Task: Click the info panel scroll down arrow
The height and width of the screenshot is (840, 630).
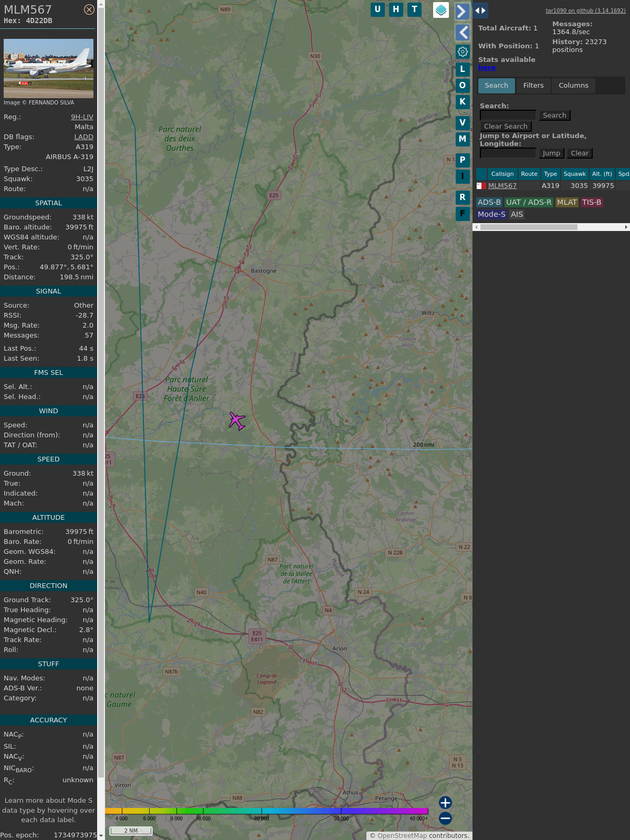Action: tap(101, 836)
